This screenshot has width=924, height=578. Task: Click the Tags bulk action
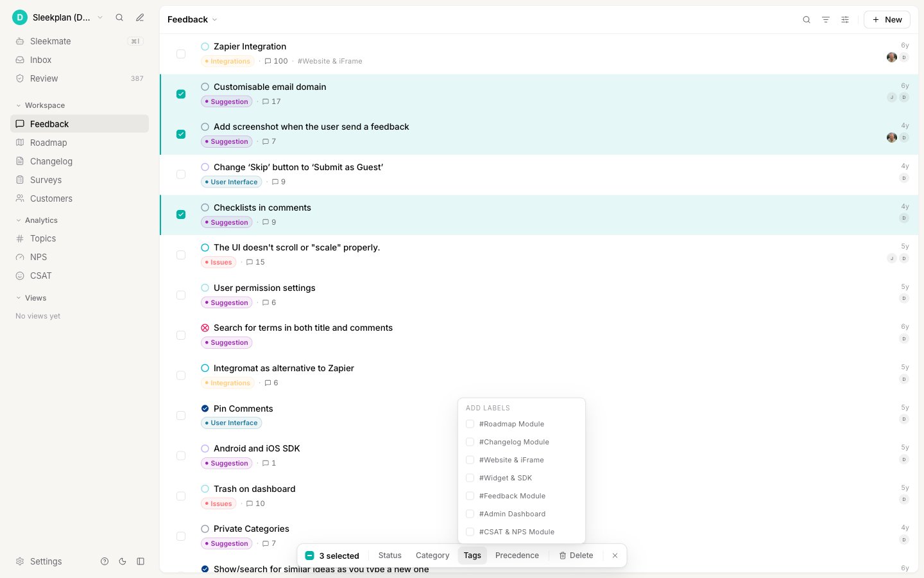pyautogui.click(x=472, y=556)
